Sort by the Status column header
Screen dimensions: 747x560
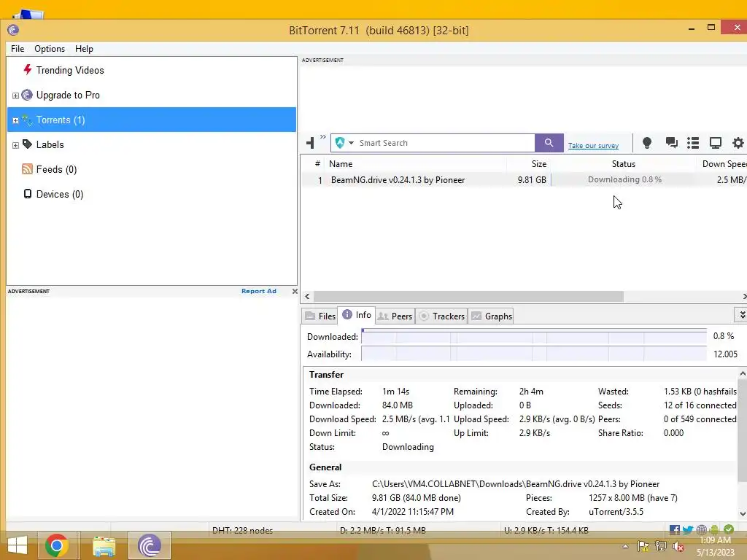pos(624,164)
